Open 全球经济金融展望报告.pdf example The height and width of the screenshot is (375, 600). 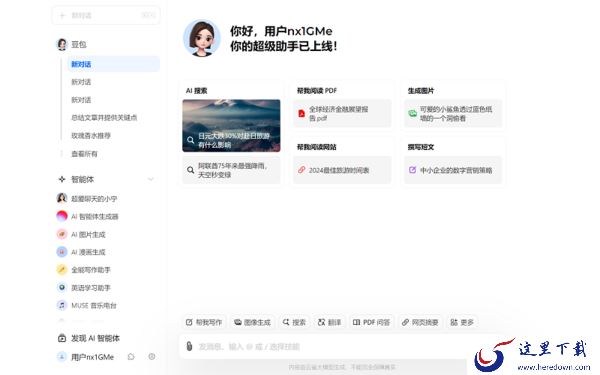tap(342, 113)
